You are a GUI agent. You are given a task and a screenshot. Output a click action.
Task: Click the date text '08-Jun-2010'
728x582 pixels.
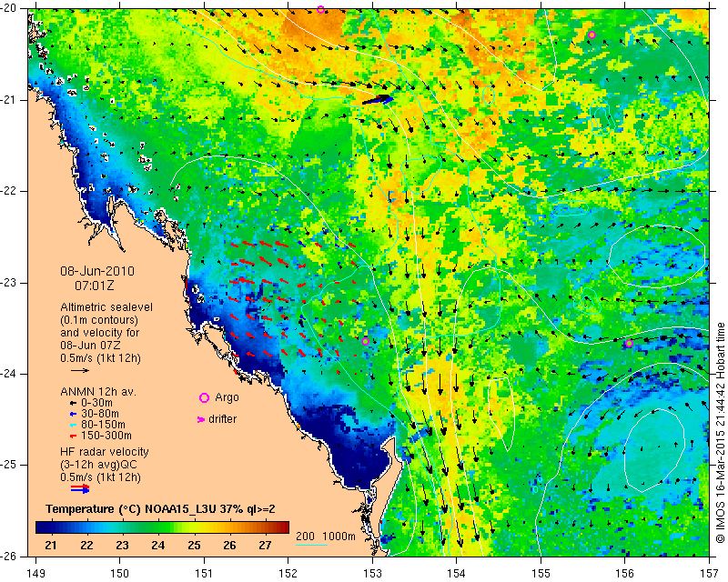click(x=97, y=271)
